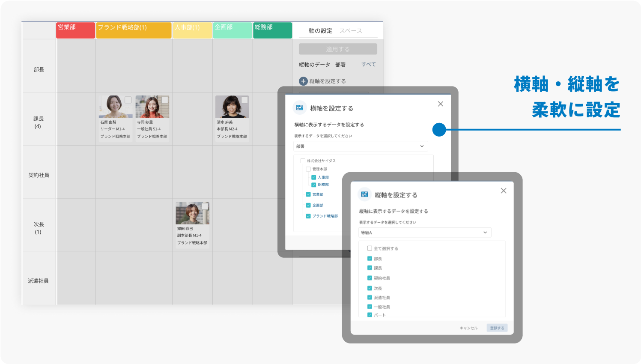Click the すべて link

[x=368, y=64]
